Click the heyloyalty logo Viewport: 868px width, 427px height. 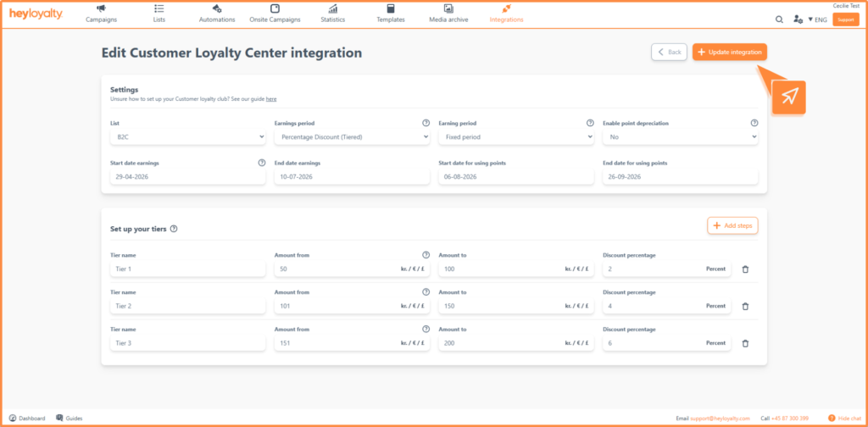36,14
